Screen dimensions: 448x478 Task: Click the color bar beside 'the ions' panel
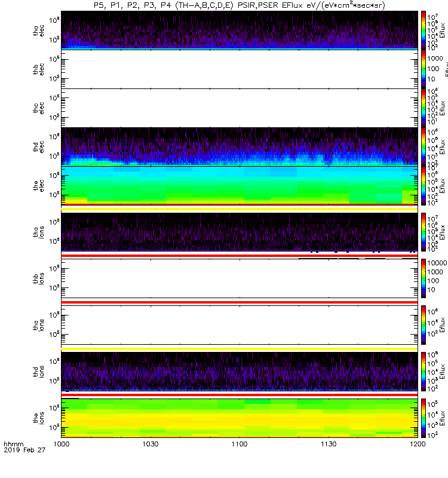(x=424, y=418)
